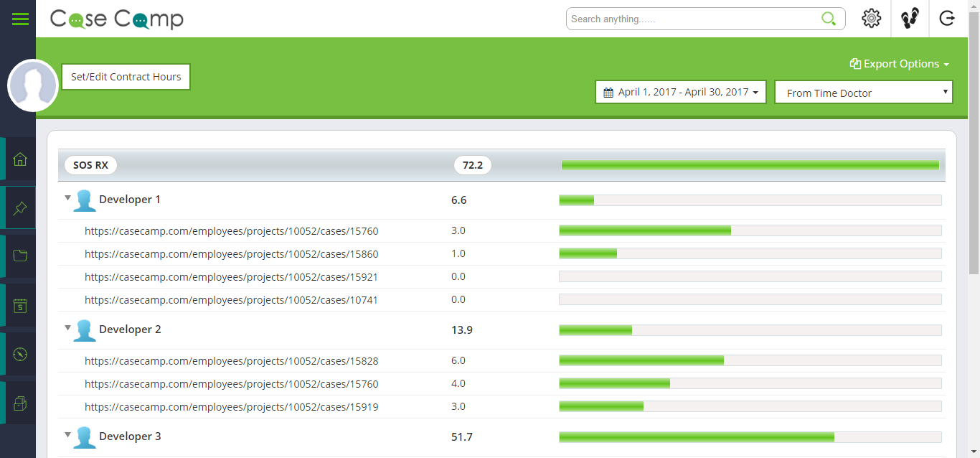Click the progress bar for case 15828
This screenshot has width=980, height=458.
pyautogui.click(x=750, y=360)
